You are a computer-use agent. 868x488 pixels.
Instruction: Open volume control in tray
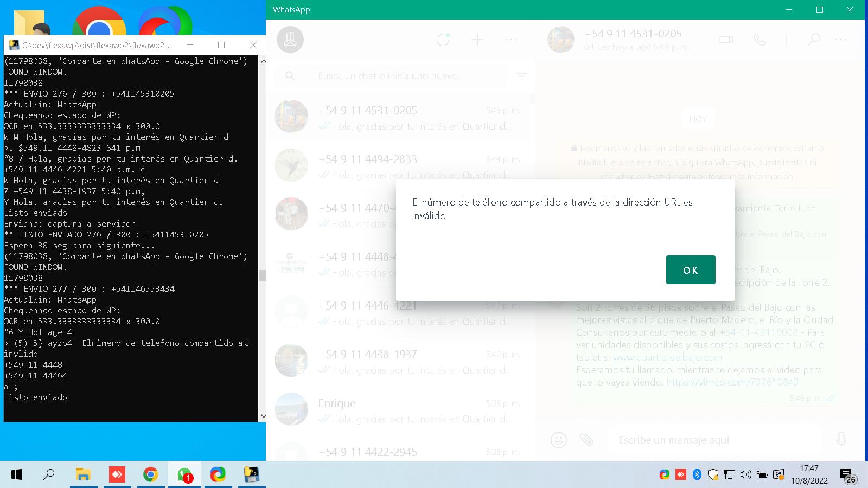click(746, 475)
